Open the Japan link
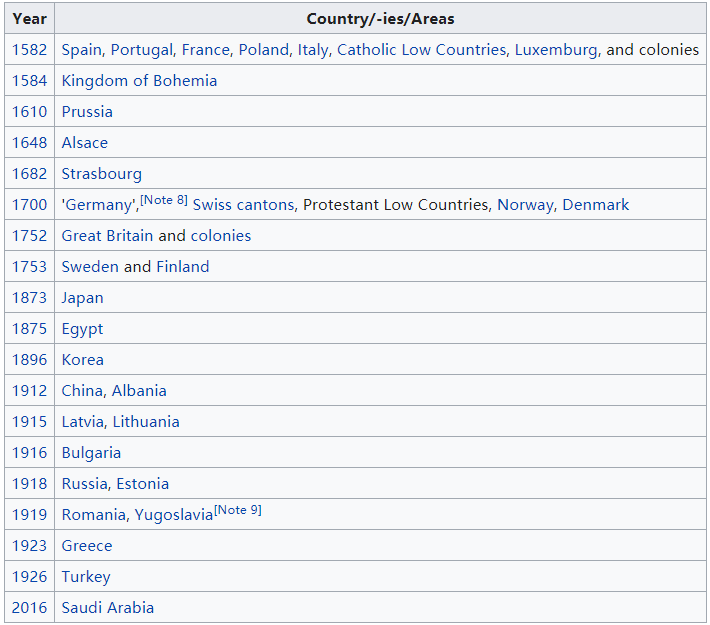This screenshot has width=710, height=625. point(82,298)
